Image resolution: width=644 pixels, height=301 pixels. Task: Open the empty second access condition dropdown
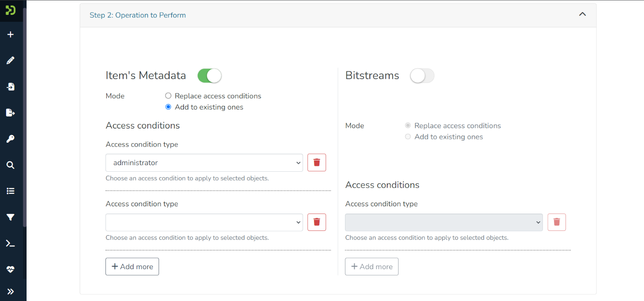[x=204, y=222]
